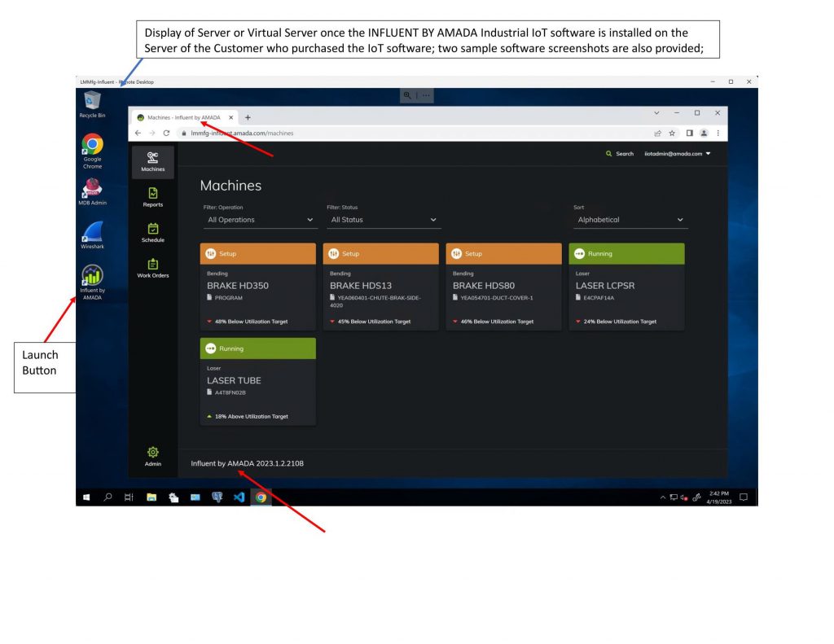Image resolution: width=834 pixels, height=644 pixels.
Task: Launch Wireshark from the desktop
Action: 93,235
